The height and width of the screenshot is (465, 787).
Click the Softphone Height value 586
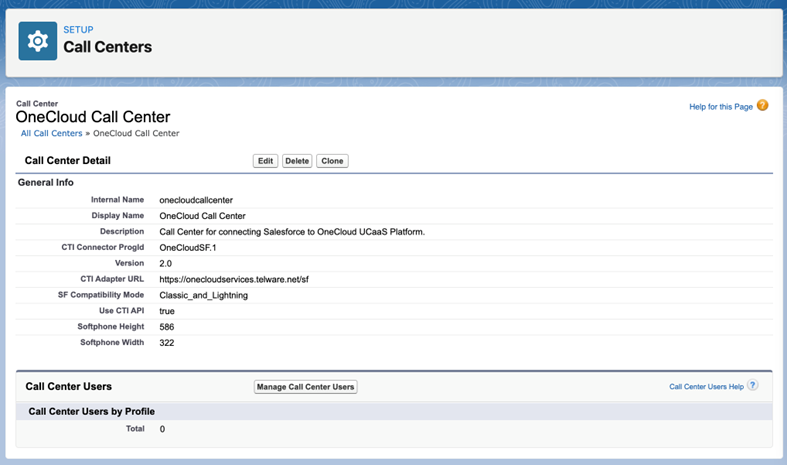167,327
